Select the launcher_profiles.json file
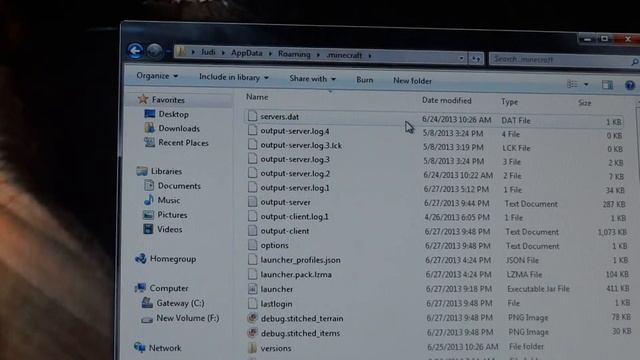The height and width of the screenshot is (360, 640). point(300,260)
